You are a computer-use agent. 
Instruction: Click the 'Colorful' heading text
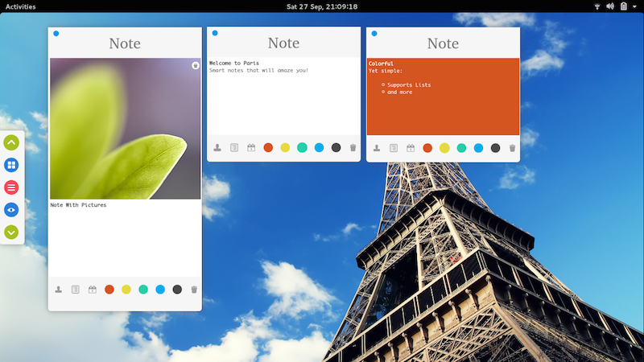[381, 64]
